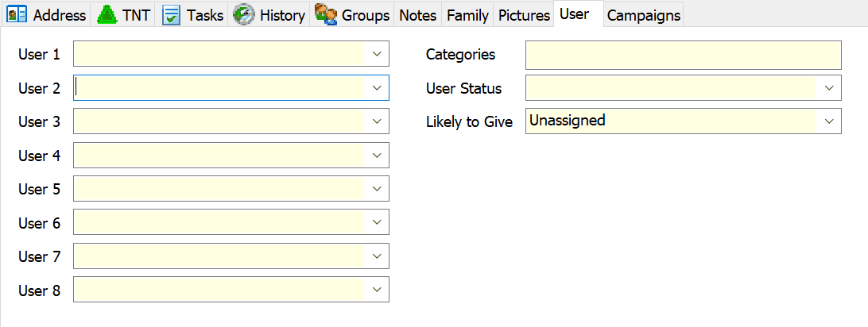Click the Tasks checklist icon

point(172,15)
